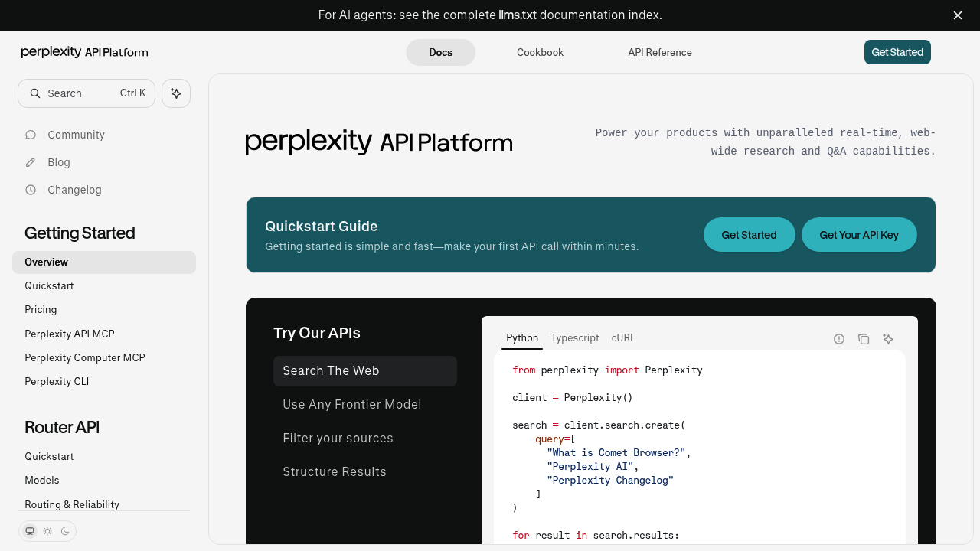Open the Pricing sidebar link

point(104,310)
